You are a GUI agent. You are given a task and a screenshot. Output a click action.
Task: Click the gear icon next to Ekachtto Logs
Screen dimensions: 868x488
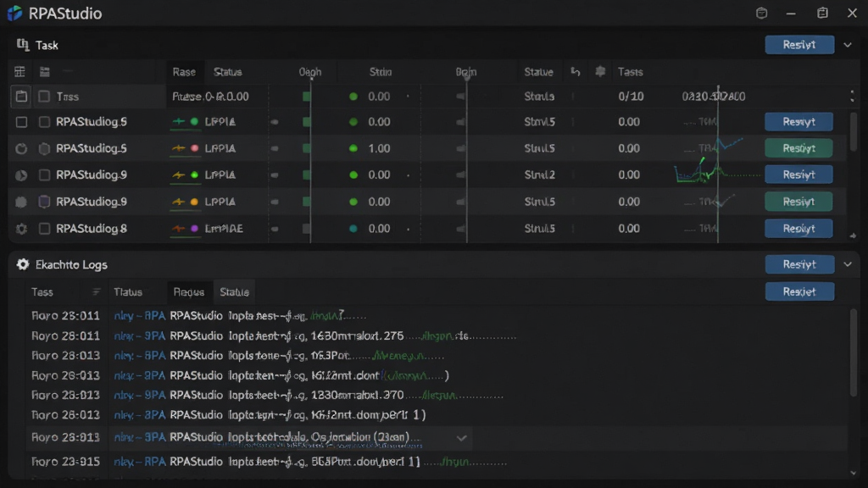click(x=23, y=264)
